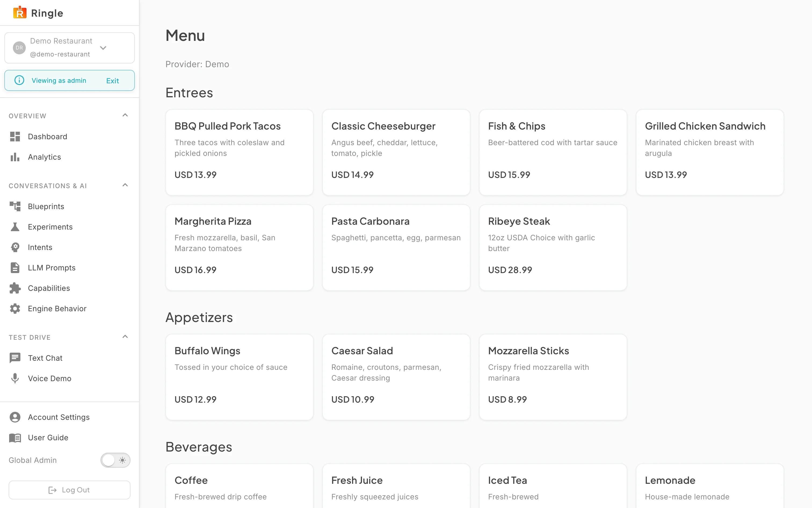Viewport: 812px width, 508px height.
Task: Select the Ribeye Steak card
Action: click(553, 248)
